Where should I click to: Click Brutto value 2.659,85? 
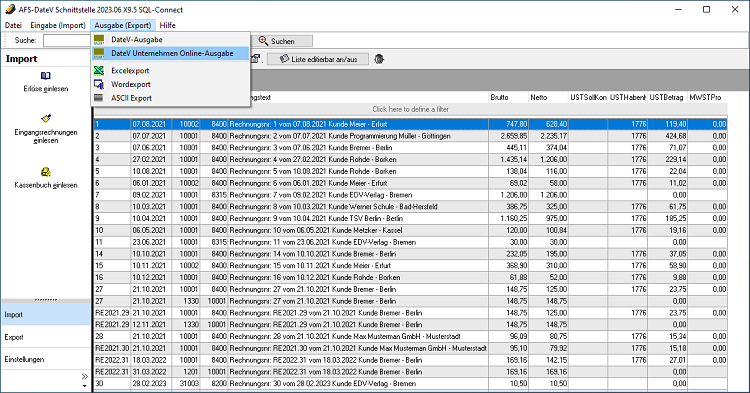pyautogui.click(x=514, y=136)
